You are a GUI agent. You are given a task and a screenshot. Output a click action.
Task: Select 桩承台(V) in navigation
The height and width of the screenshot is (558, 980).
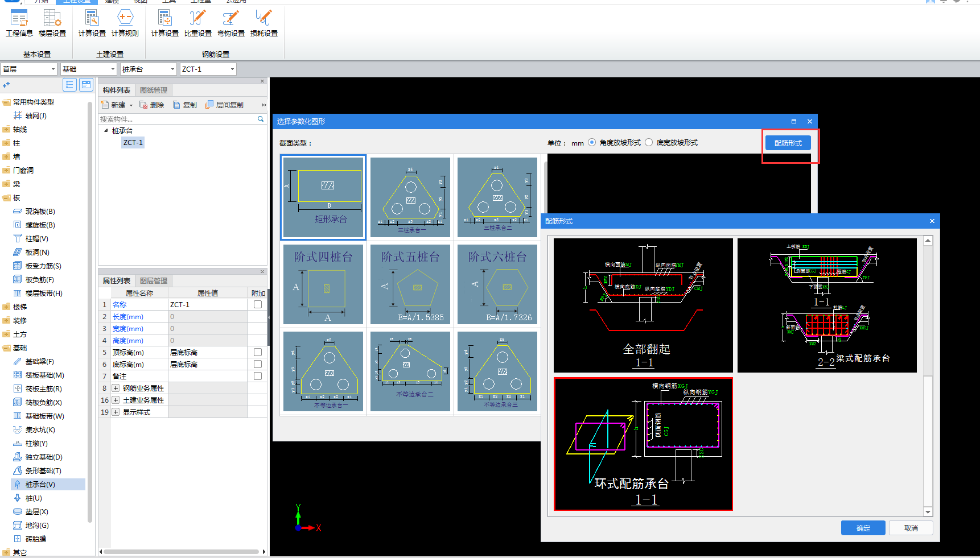click(x=48, y=484)
